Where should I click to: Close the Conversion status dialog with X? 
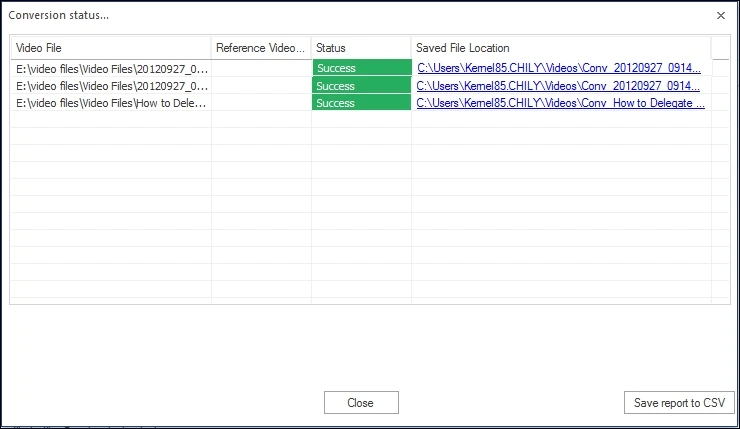721,16
